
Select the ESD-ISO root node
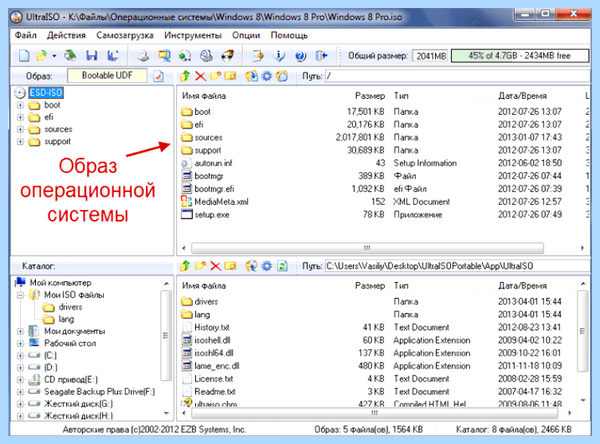46,93
